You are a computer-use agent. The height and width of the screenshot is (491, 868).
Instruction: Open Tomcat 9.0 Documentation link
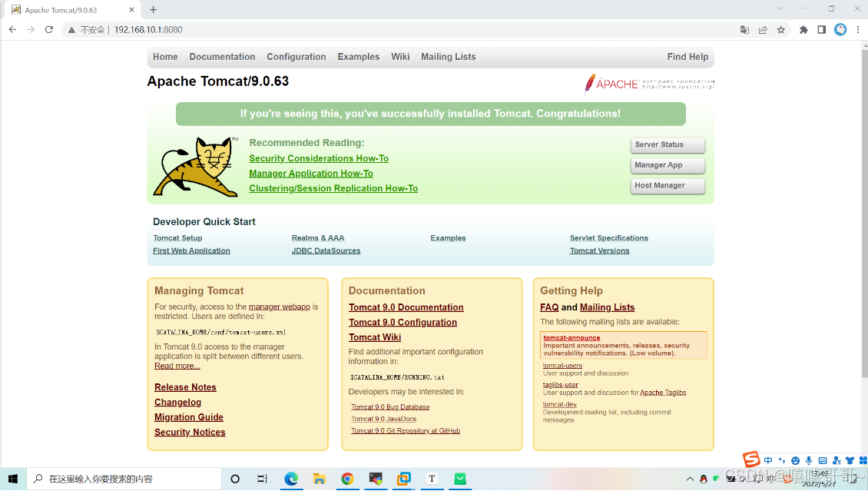click(406, 307)
